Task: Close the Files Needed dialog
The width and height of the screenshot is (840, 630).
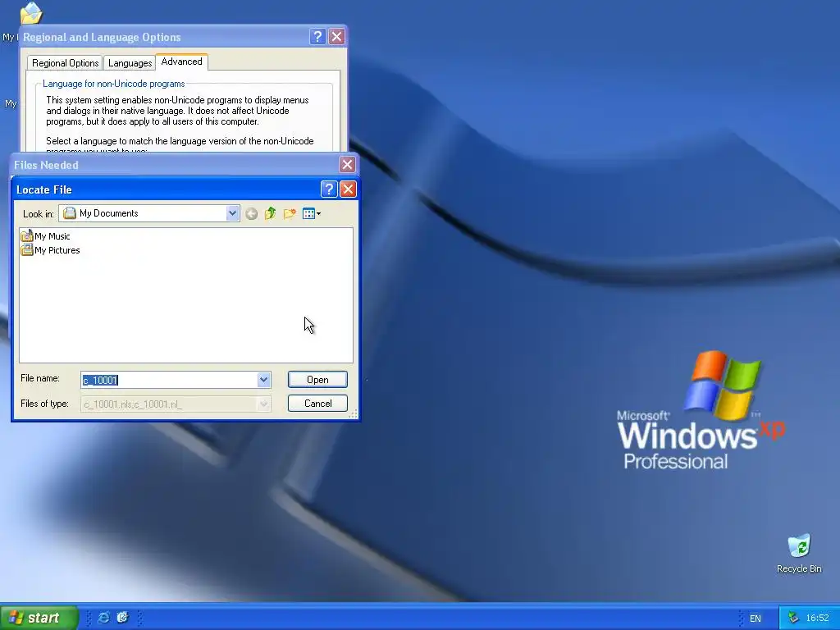Action: click(347, 164)
